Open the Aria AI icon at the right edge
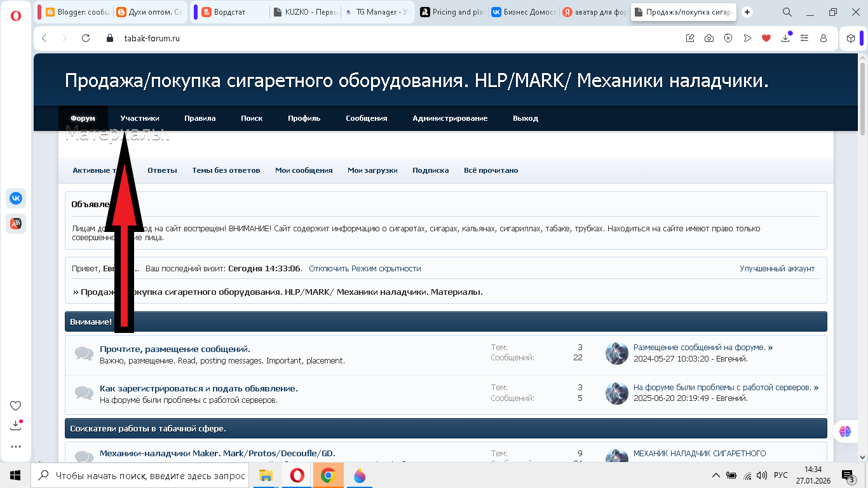868x488 pixels. click(844, 431)
